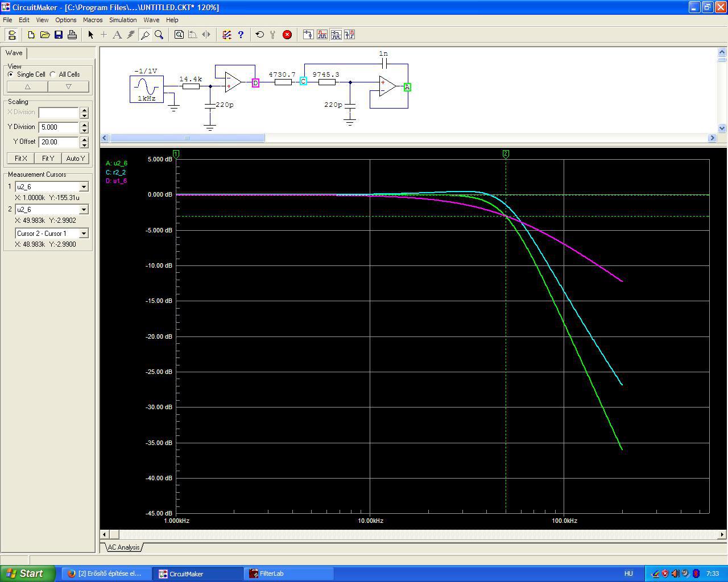Click X Division spinner arrows
The image size is (728, 582).
84,113
